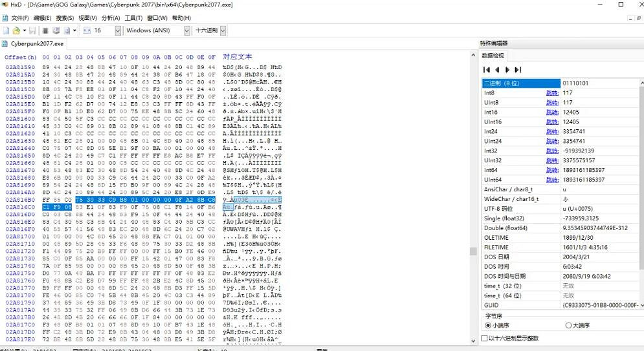Select the 二进制 (8 位) inspector row

561,83
